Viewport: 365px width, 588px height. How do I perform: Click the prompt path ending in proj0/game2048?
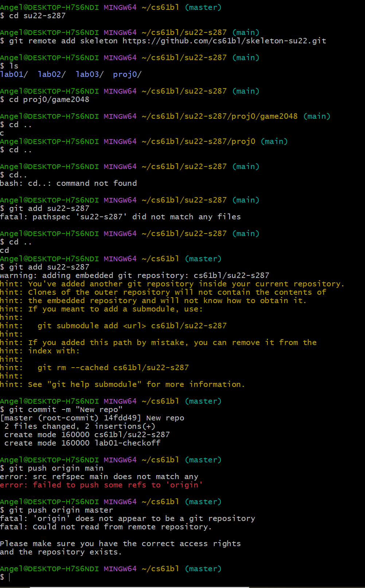pos(219,116)
